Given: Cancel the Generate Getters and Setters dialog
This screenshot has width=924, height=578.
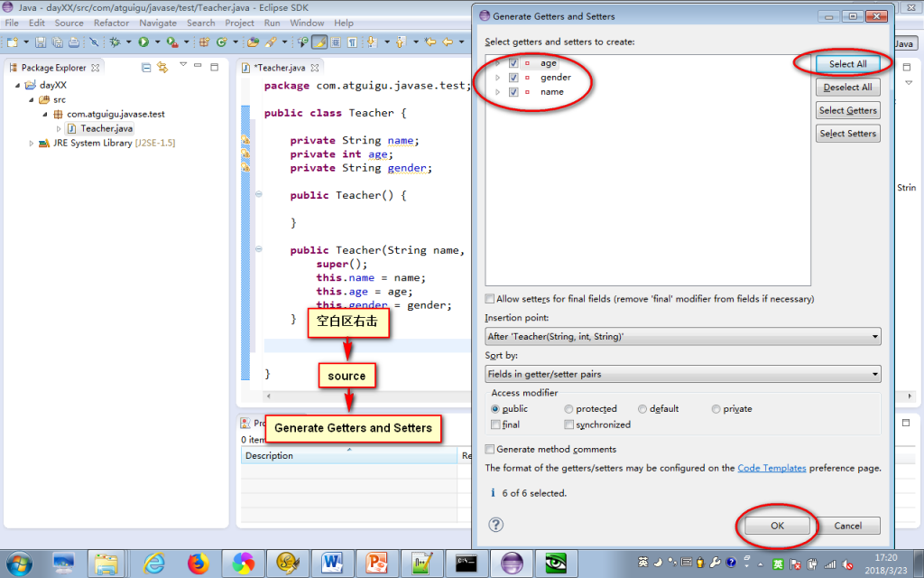Looking at the screenshot, I should 847,526.
